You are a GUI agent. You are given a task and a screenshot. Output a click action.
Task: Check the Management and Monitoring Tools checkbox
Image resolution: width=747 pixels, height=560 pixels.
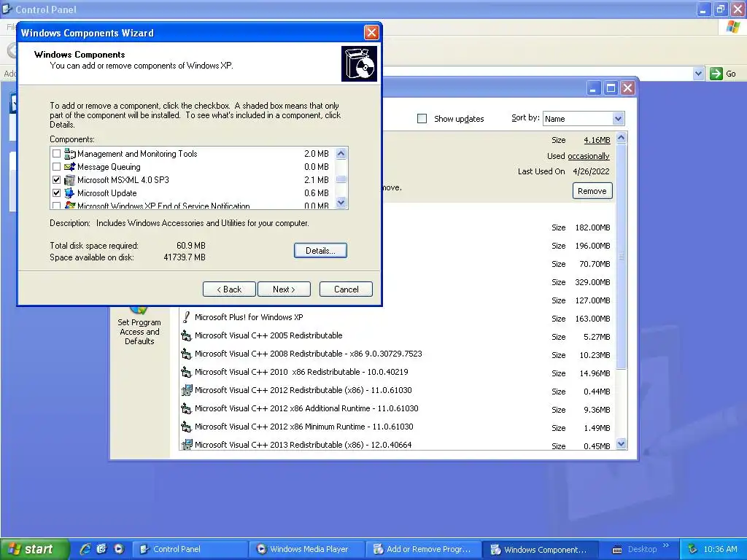(x=56, y=153)
